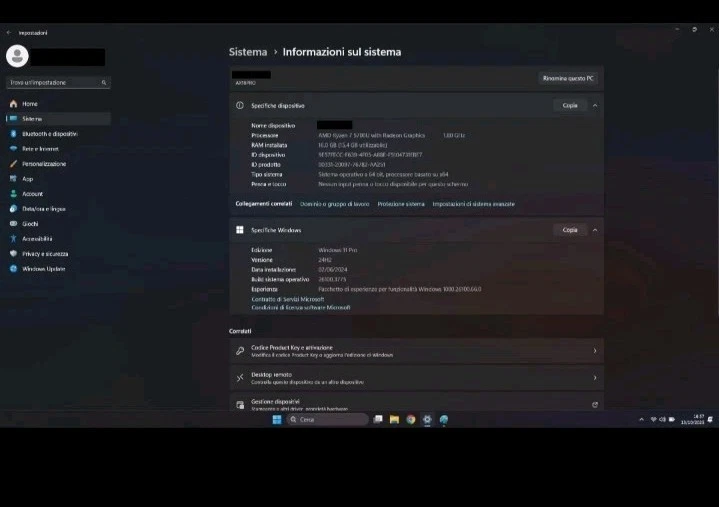Open Protezione sistema link

[x=401, y=204]
